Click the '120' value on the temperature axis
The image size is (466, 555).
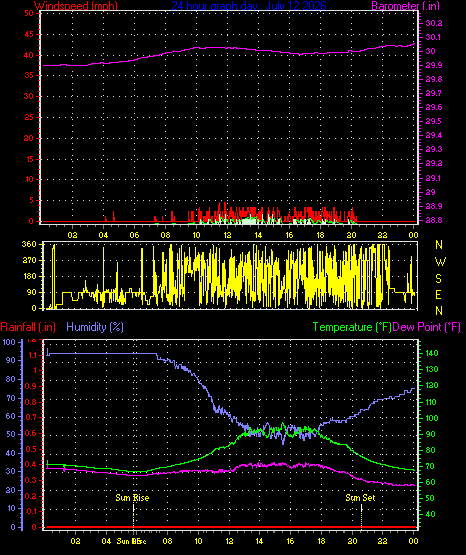coord(432,385)
